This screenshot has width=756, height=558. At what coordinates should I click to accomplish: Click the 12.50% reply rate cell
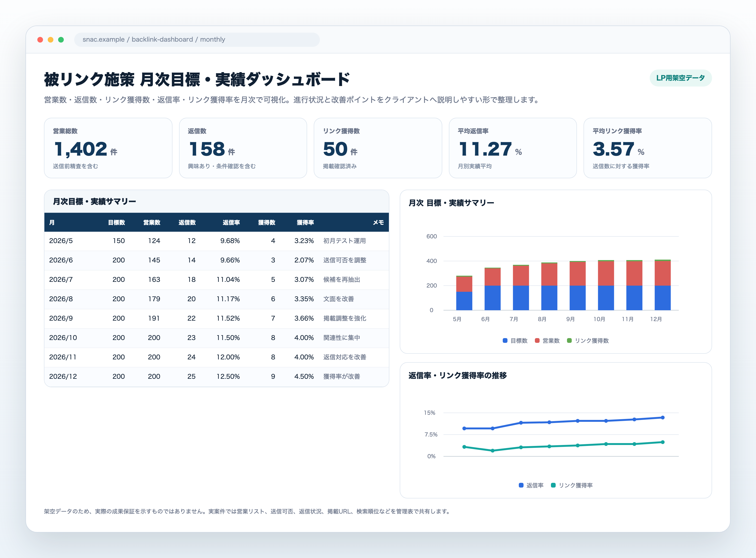[x=228, y=376]
